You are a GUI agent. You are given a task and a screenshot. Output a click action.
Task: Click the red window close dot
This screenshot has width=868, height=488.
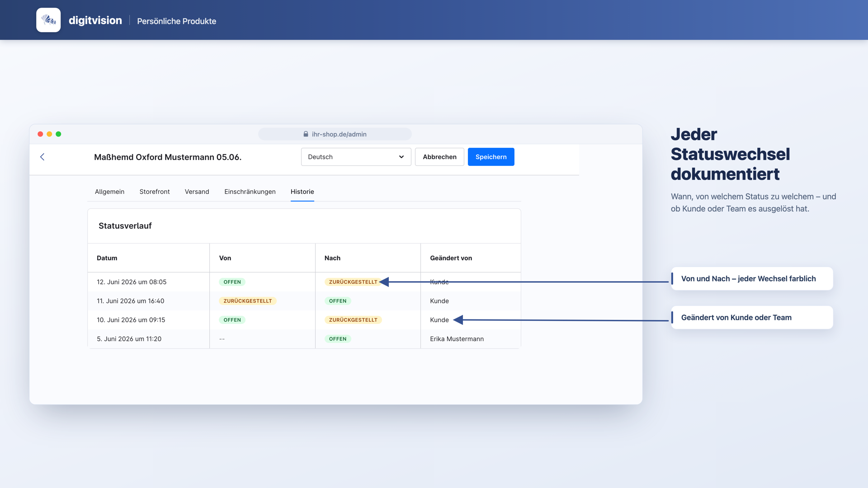click(40, 134)
